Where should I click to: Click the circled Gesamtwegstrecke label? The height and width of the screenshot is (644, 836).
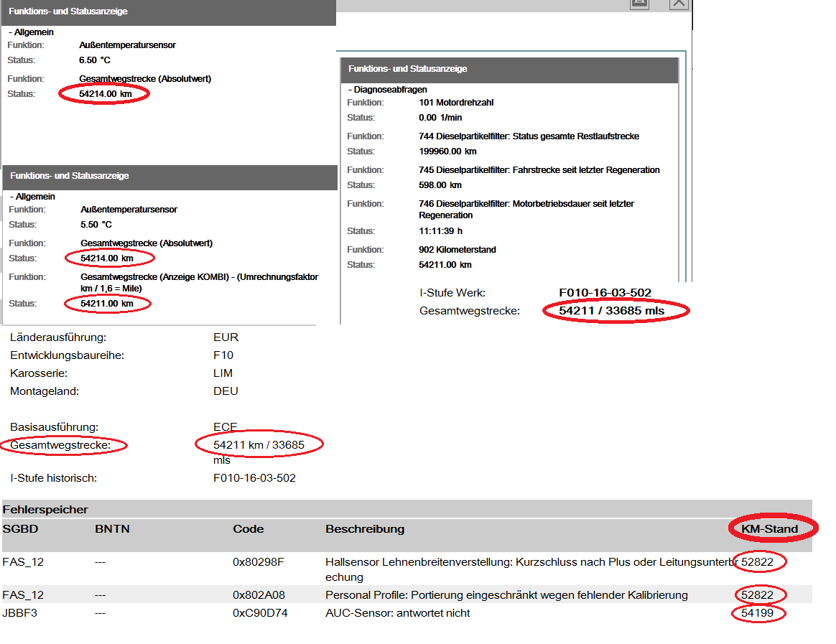click(60, 445)
